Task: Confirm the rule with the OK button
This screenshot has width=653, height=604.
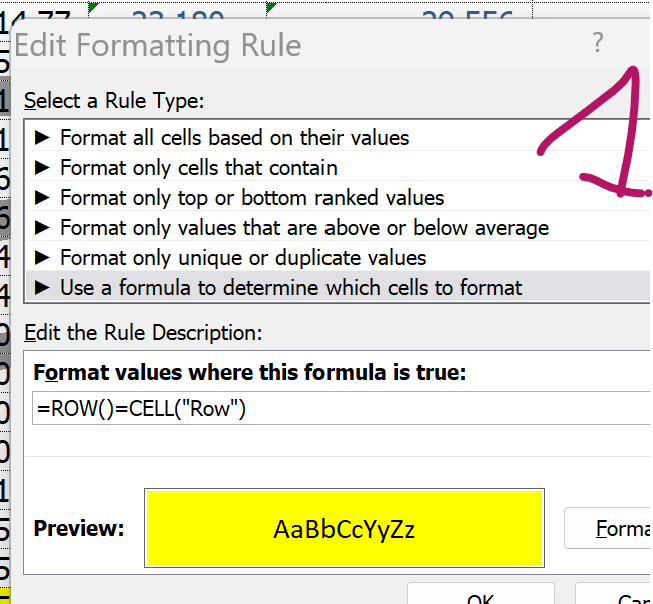Action: point(481,594)
